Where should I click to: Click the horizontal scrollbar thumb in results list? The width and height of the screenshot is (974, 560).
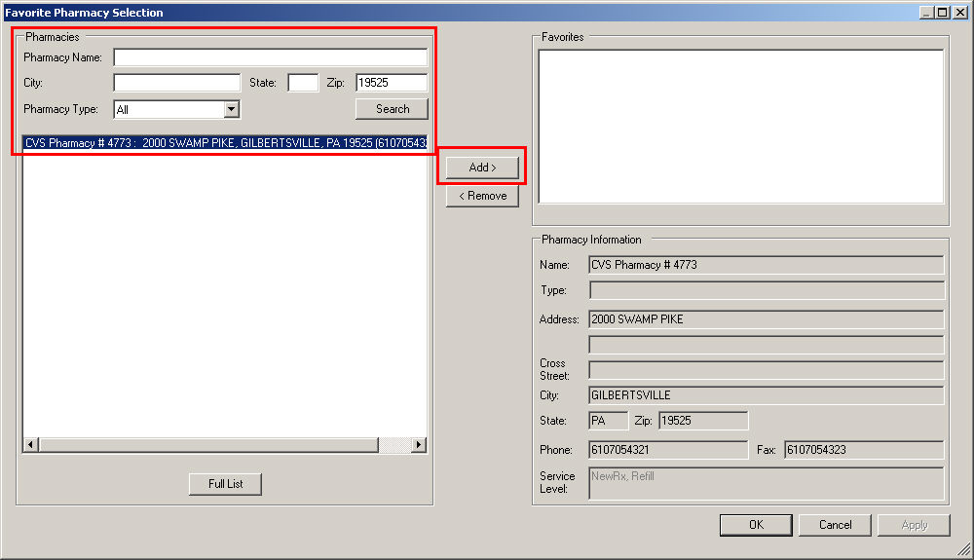tap(208, 444)
